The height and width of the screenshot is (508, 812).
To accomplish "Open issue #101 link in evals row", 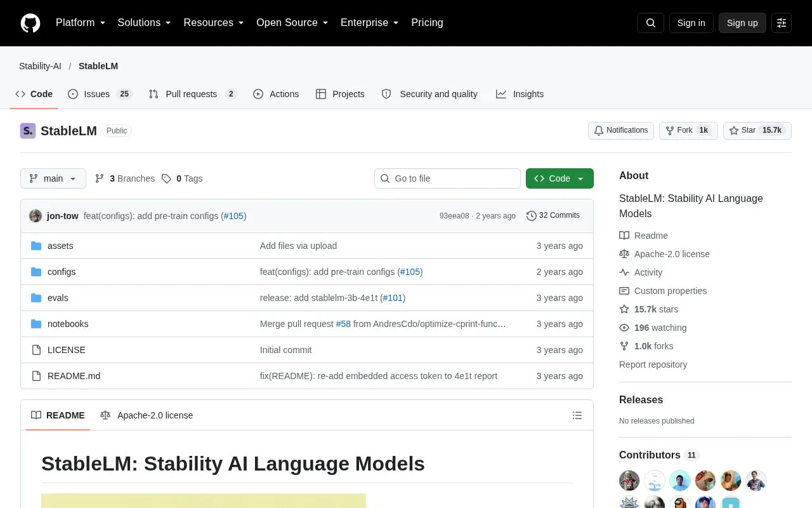I will [393, 298].
